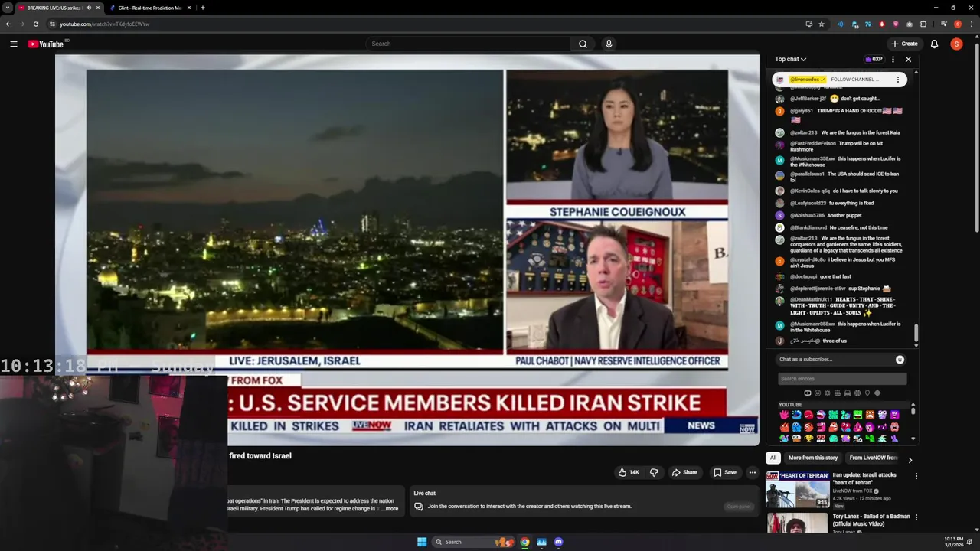Click the camera screenshot extension icon

click(909, 24)
